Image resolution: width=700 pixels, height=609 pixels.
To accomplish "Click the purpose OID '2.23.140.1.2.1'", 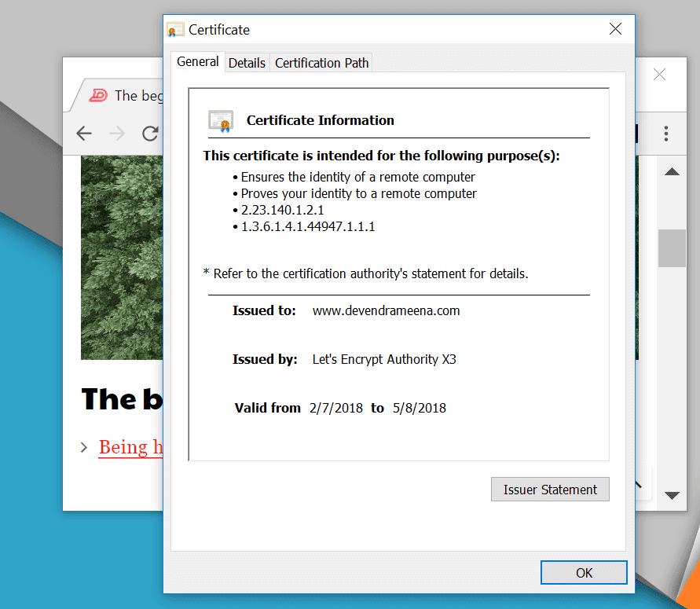I will click(282, 210).
